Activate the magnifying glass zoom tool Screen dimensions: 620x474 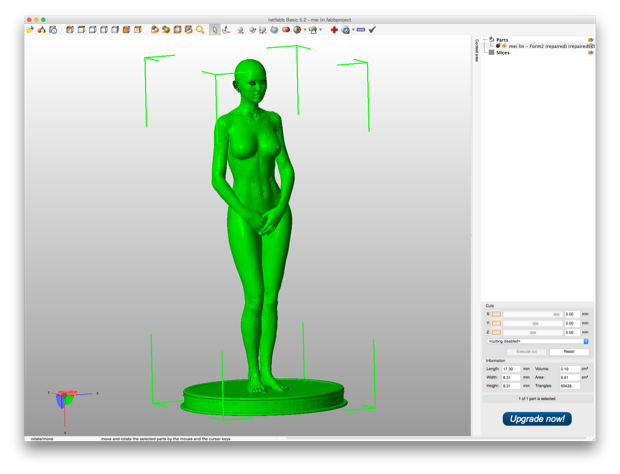tap(200, 30)
